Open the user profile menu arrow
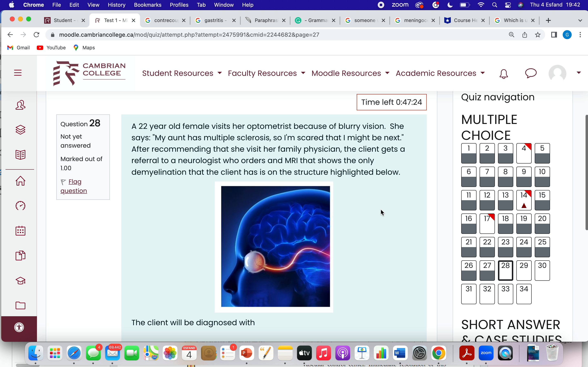The height and width of the screenshot is (367, 588). 579,73
